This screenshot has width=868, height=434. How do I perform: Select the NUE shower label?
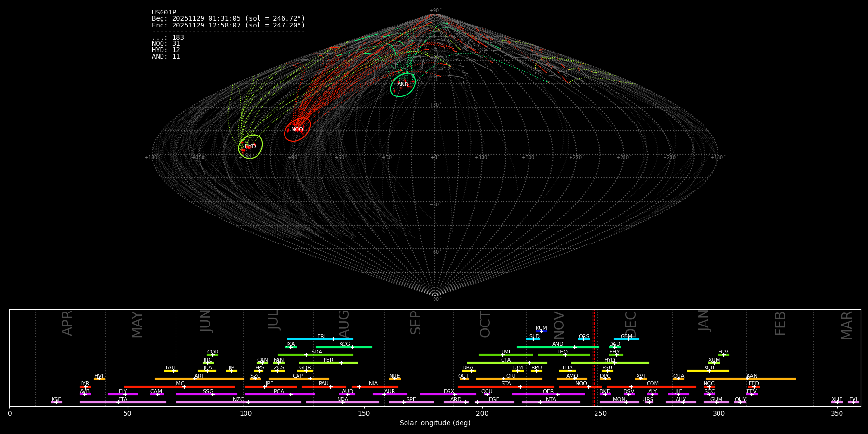click(x=394, y=376)
